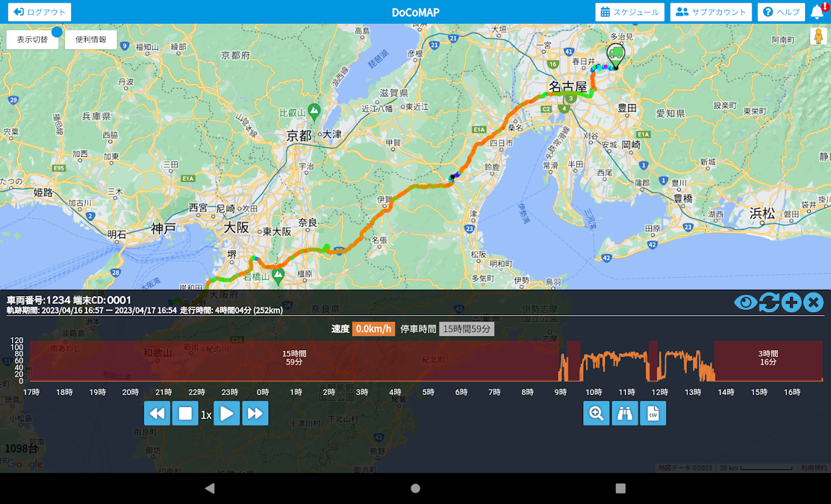831x504 pixels.
Task: Click the 17時 label on time axis
Action: (32, 392)
